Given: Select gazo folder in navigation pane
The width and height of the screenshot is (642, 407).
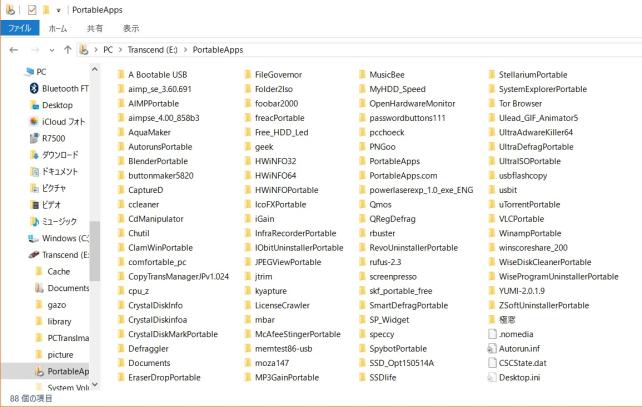Looking at the screenshot, I should [x=51, y=305].
